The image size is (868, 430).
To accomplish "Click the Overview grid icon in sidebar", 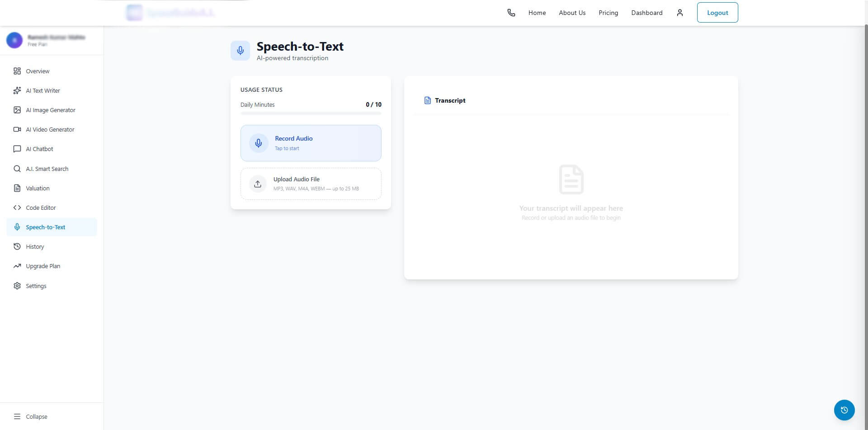I will coord(17,71).
